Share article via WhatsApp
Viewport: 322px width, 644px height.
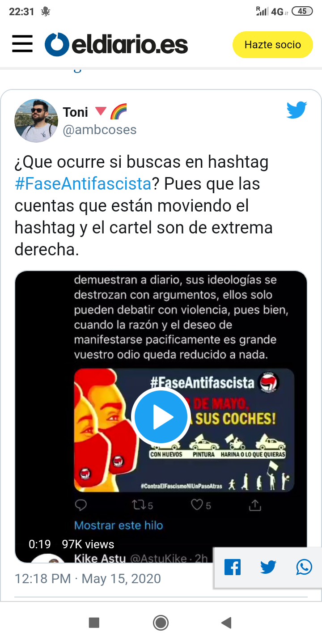[304, 568]
